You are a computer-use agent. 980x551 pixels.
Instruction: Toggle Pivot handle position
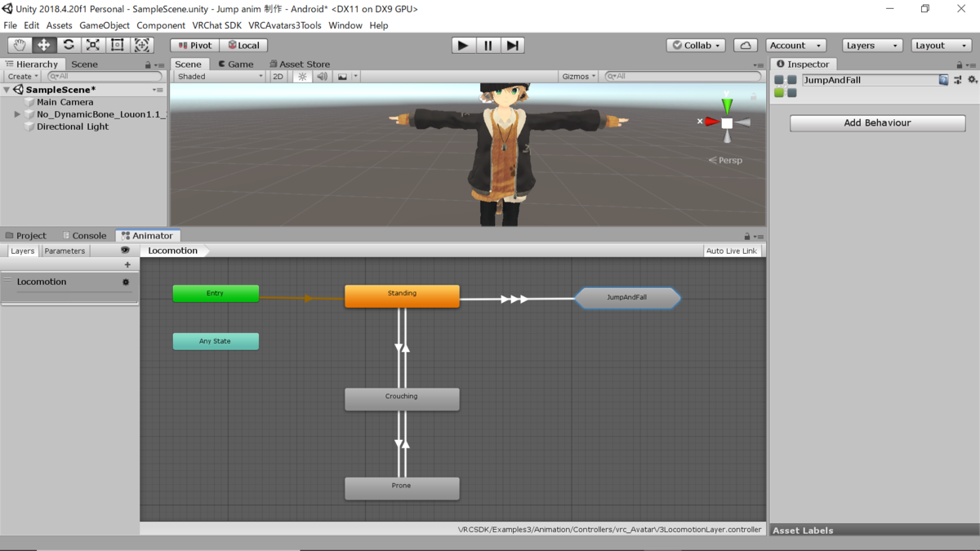tap(194, 45)
